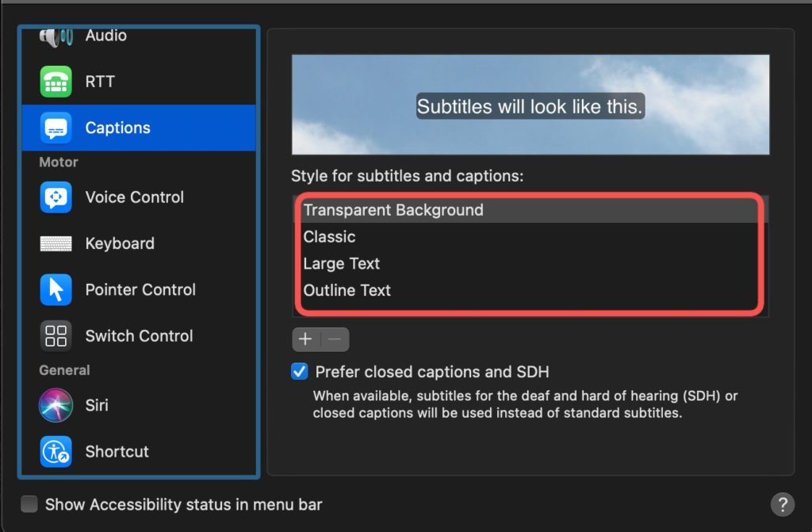Click the SDH description text below checkbox
812x532 pixels.
(x=525, y=404)
